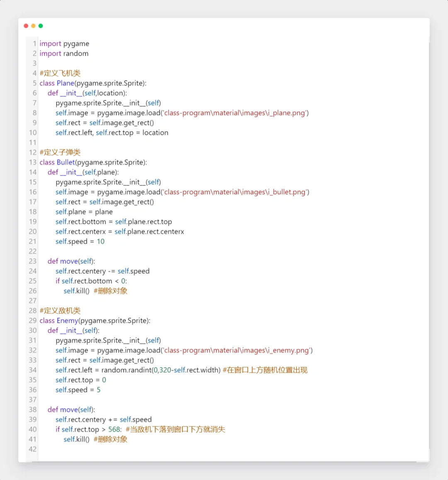Image resolution: width=448 pixels, height=480 pixels.
Task: Click 'self.kill()' on line 26
Action: click(x=76, y=291)
